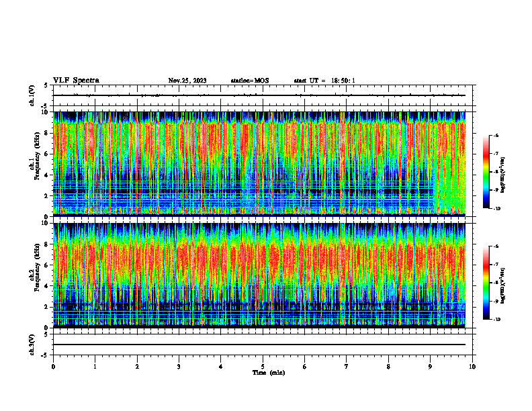
Task: Click the ch.1 color bar log(PSD) unit label
Action: (x=503, y=175)
